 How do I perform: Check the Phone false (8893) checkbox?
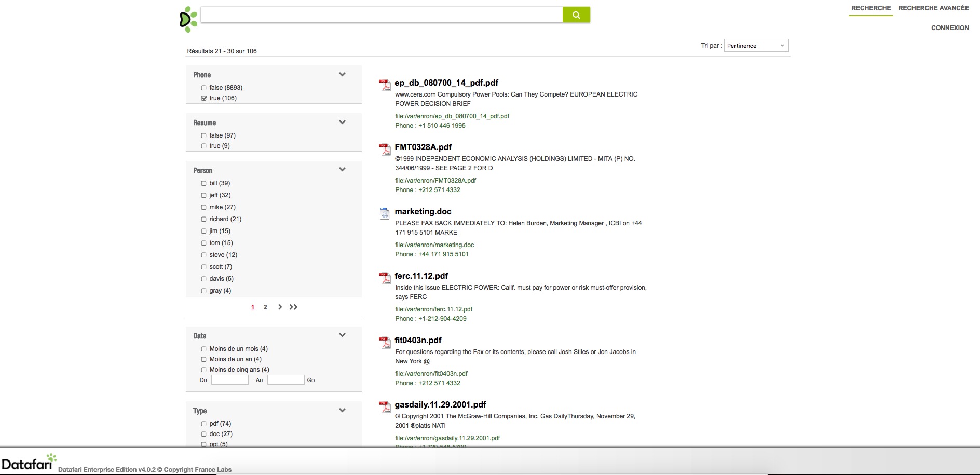203,88
